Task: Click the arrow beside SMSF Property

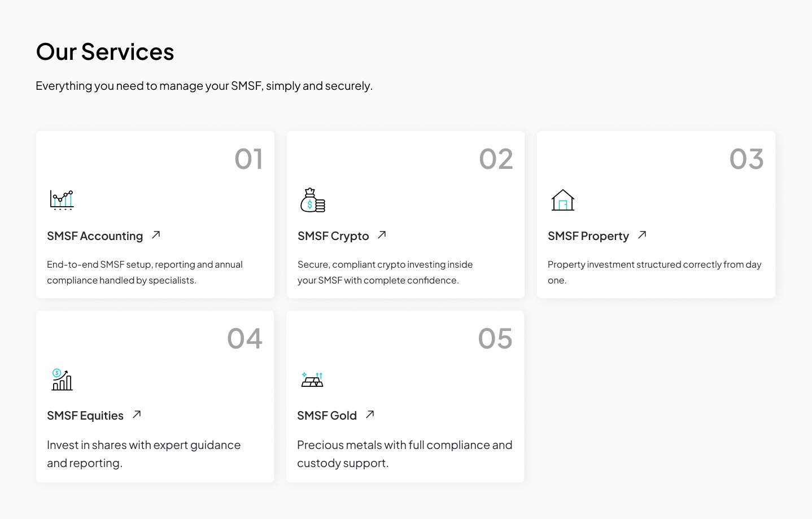Action: click(x=642, y=235)
